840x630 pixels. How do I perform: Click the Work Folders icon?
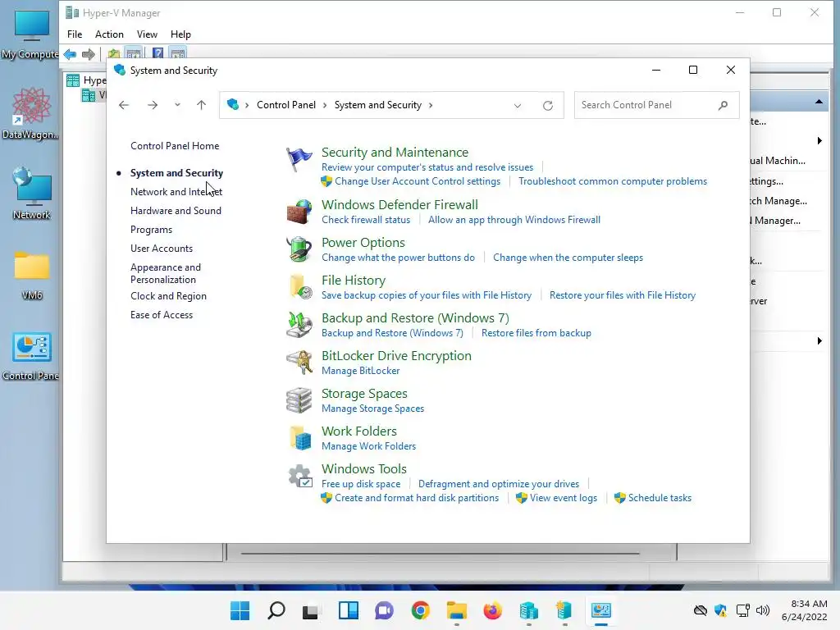click(299, 438)
